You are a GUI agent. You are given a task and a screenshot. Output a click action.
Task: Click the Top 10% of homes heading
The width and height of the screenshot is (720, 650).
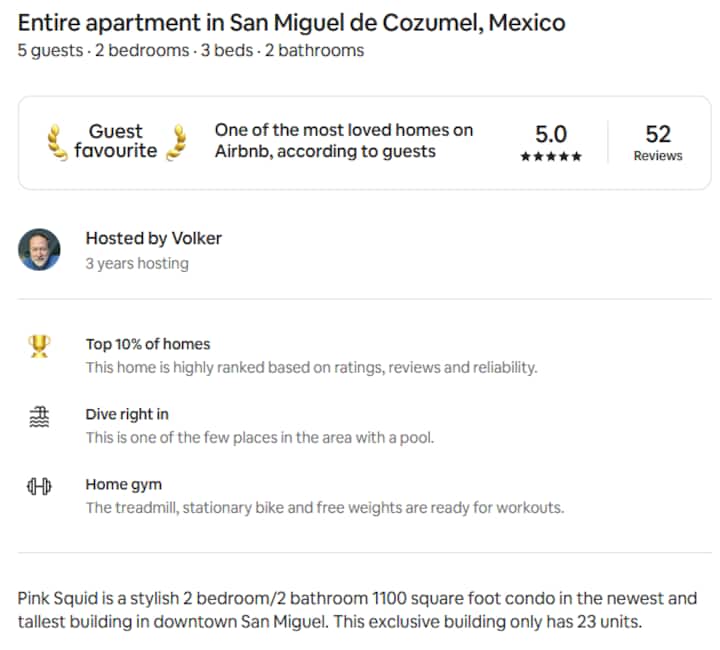coord(147,344)
